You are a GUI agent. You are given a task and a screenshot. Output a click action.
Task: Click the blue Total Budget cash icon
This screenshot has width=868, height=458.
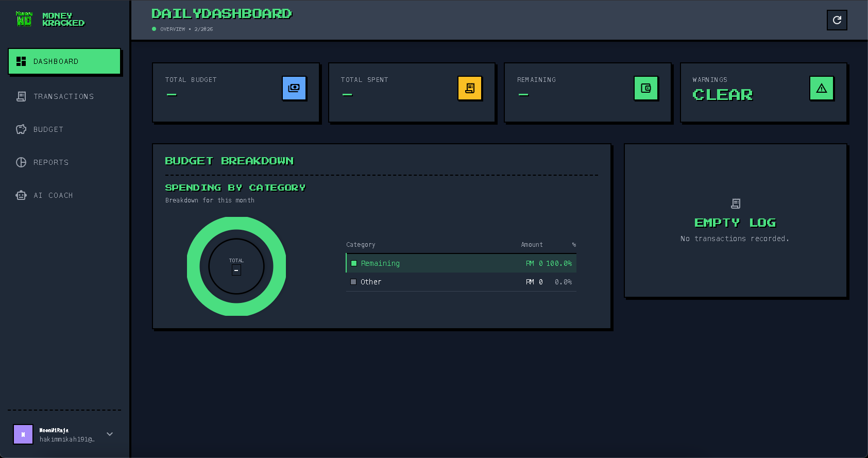tap(294, 88)
